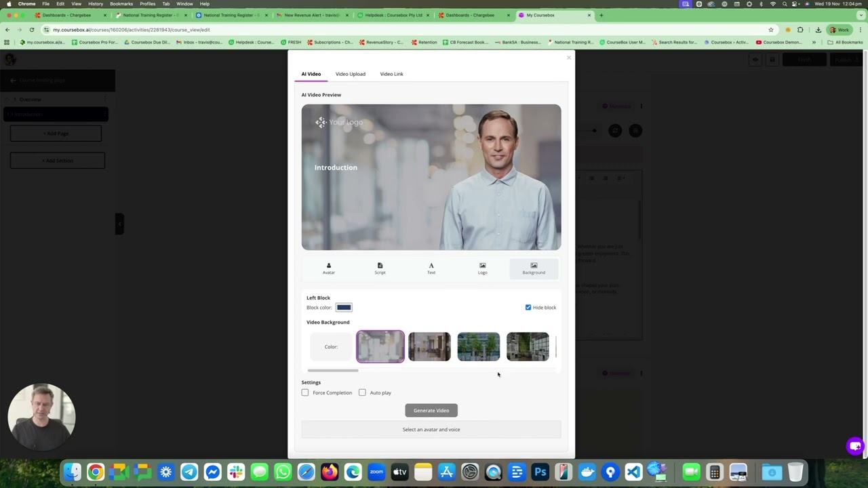Viewport: 868px width, 488px height.
Task: Open the Logo settings section
Action: 482,268
